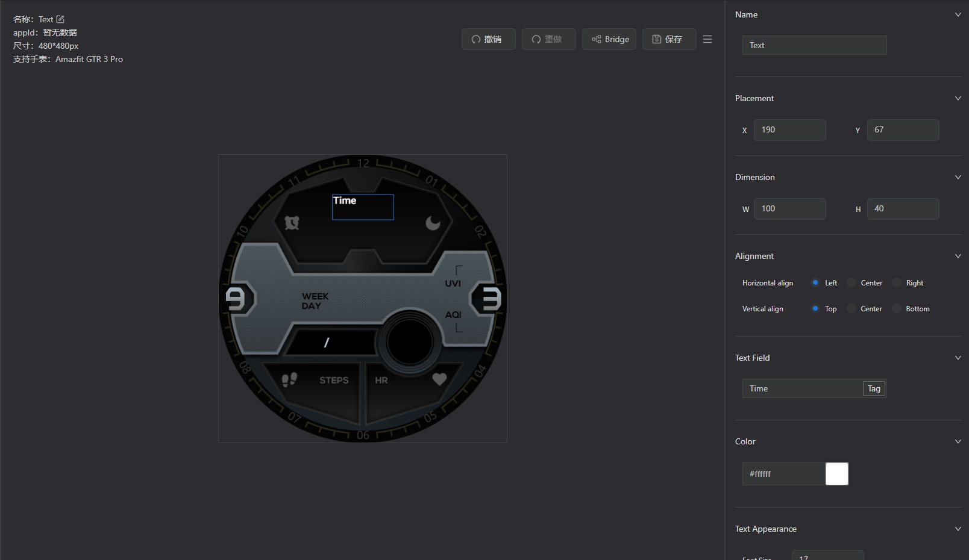Click the alarm clock icon on watch face
Viewport: 969px width, 560px height.
coord(292,223)
